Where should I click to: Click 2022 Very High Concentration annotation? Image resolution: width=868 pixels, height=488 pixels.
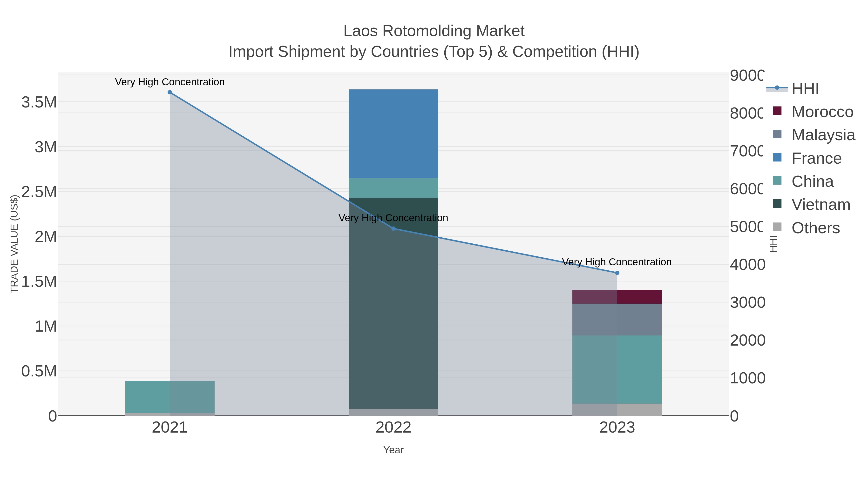click(393, 218)
